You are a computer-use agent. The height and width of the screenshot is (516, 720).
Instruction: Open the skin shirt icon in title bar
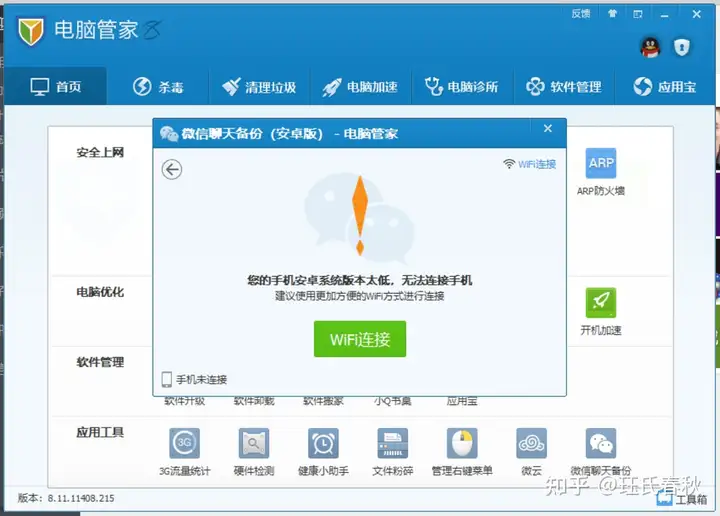612,14
